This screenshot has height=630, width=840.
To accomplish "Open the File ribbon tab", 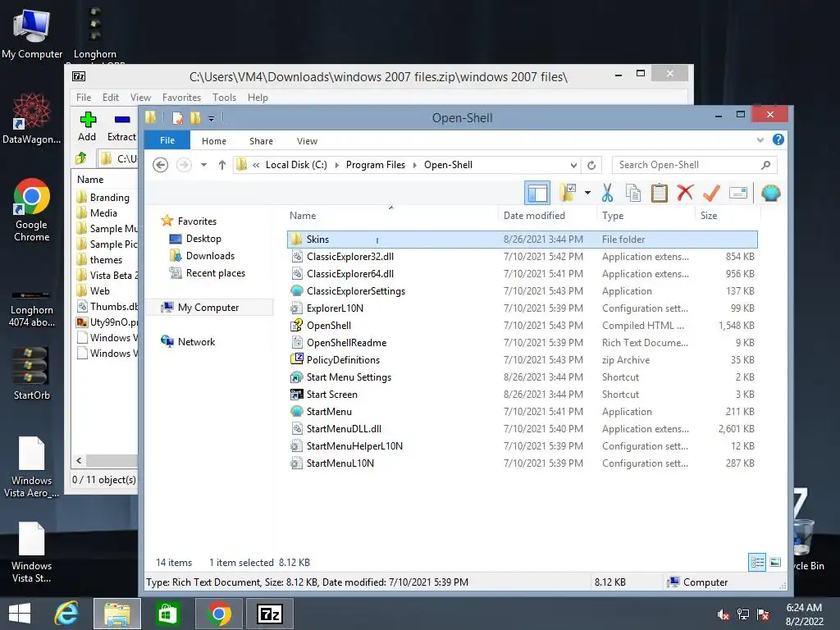I will 167,140.
